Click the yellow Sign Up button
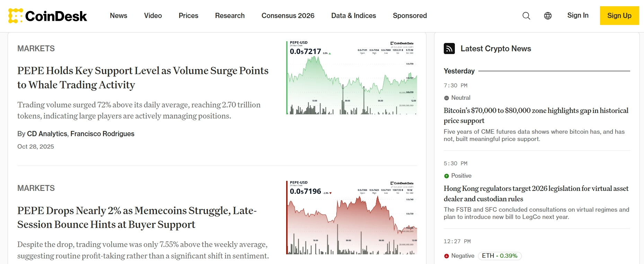644x264 pixels. point(619,16)
